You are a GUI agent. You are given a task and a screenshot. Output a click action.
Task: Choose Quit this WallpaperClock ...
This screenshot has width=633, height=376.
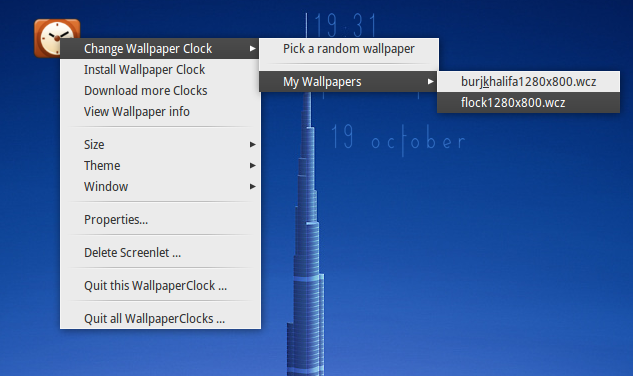tap(160, 286)
